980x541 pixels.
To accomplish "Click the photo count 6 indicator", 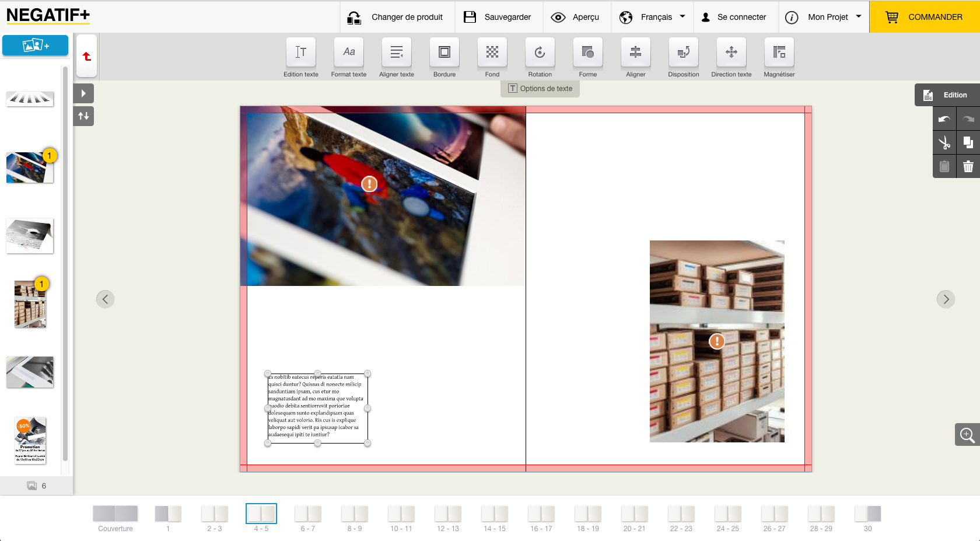I will coord(37,486).
